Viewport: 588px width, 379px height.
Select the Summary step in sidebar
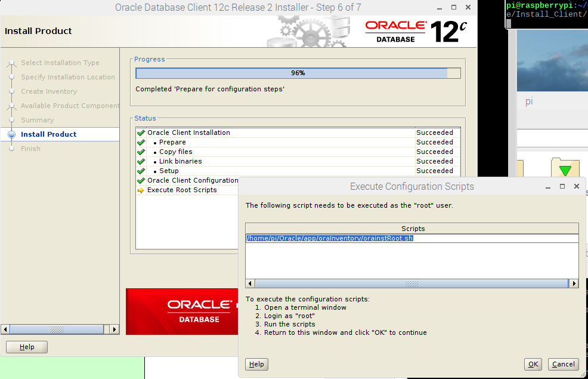coord(37,120)
